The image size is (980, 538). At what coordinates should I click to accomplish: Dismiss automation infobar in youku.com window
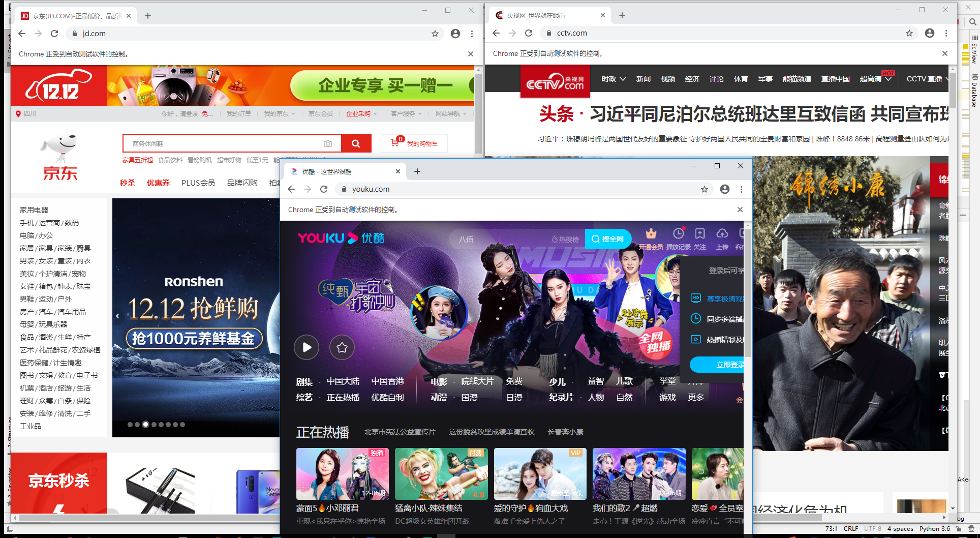(x=740, y=210)
